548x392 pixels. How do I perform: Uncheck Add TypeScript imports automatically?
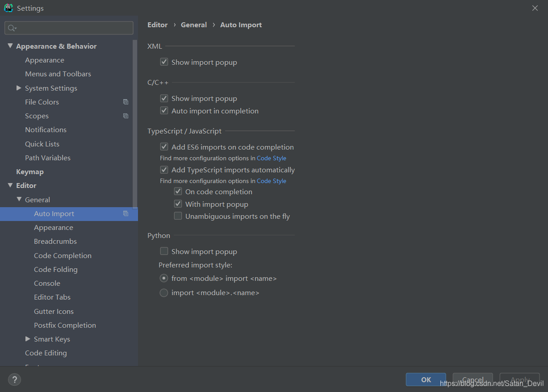click(164, 170)
